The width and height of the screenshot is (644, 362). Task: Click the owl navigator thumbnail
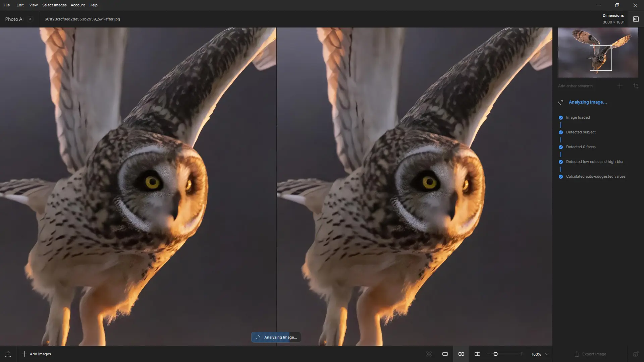pos(598,53)
